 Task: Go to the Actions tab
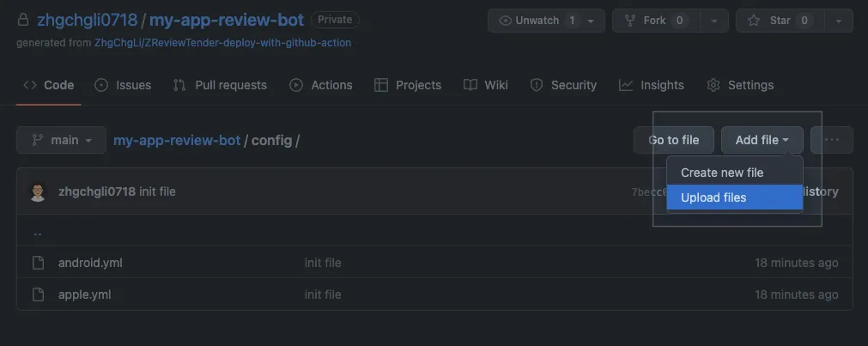pyautogui.click(x=321, y=85)
